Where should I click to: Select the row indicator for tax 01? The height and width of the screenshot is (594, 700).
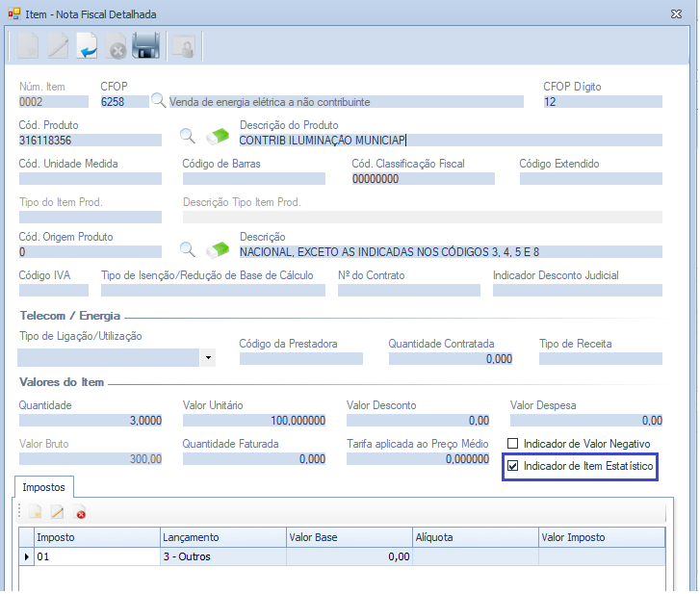(26, 556)
